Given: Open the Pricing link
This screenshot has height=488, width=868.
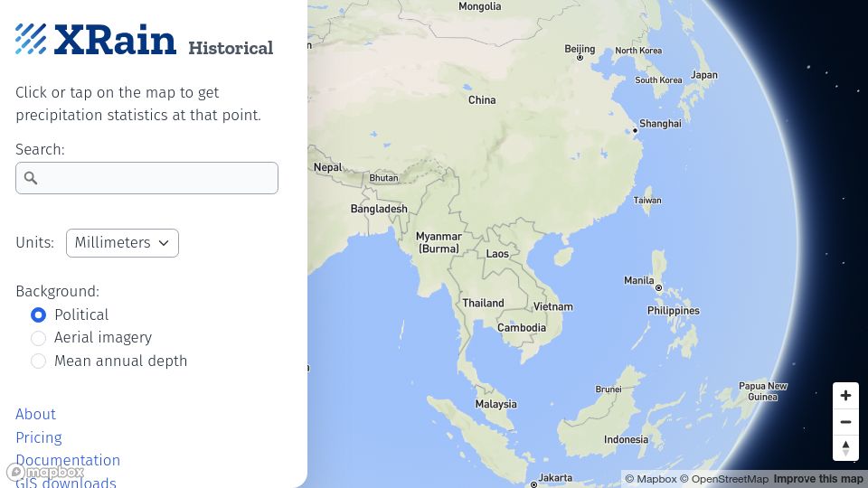Looking at the screenshot, I should tap(39, 437).
